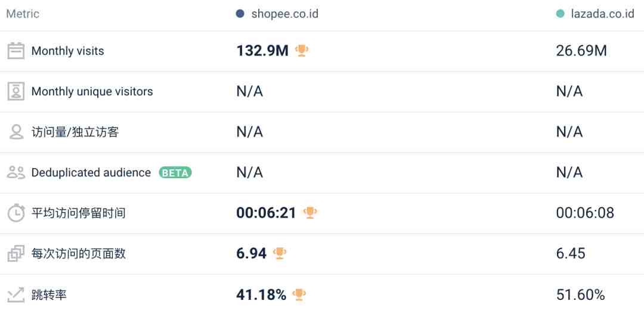Click the trophy icon next to 00:06:21
This screenshot has width=644, height=310.
coord(310,213)
